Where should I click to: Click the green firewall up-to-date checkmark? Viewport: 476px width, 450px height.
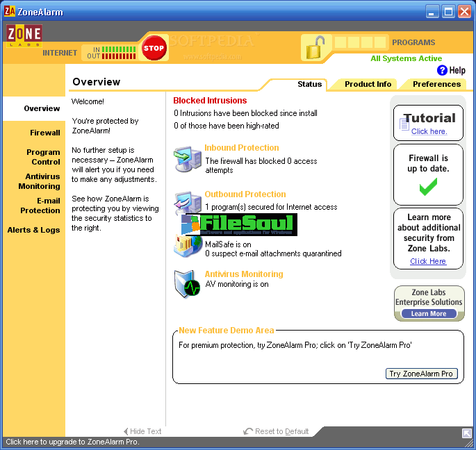[x=428, y=187]
